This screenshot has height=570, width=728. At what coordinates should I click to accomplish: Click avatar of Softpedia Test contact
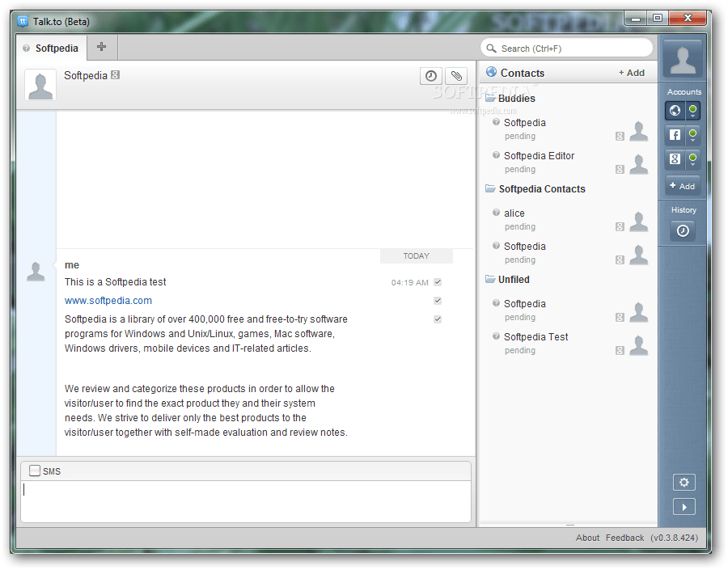[639, 346]
